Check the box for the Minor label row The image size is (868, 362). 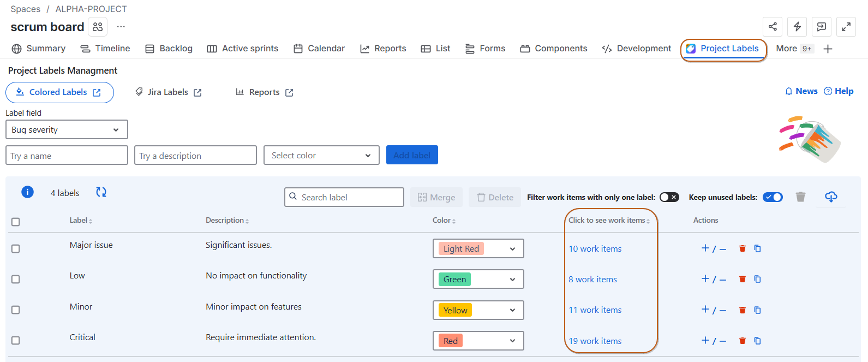[16, 310]
